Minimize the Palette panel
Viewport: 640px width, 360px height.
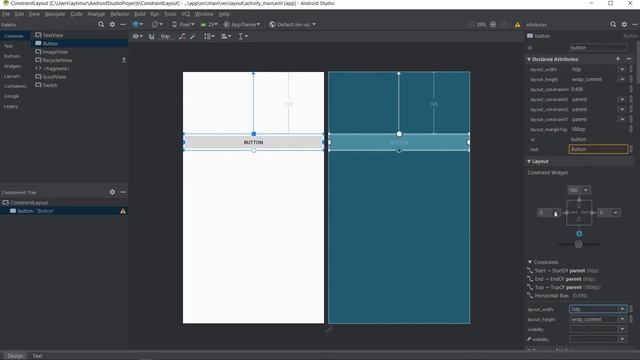click(x=123, y=24)
